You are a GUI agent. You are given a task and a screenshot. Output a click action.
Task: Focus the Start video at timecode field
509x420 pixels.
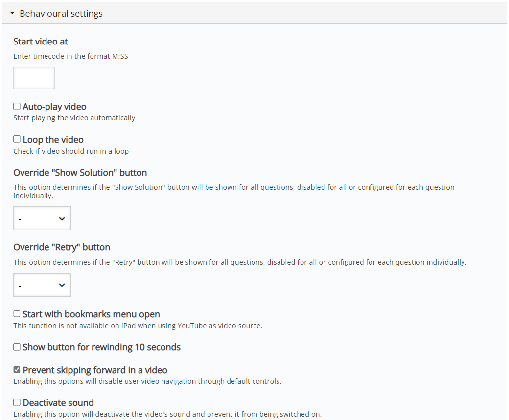tap(34, 78)
